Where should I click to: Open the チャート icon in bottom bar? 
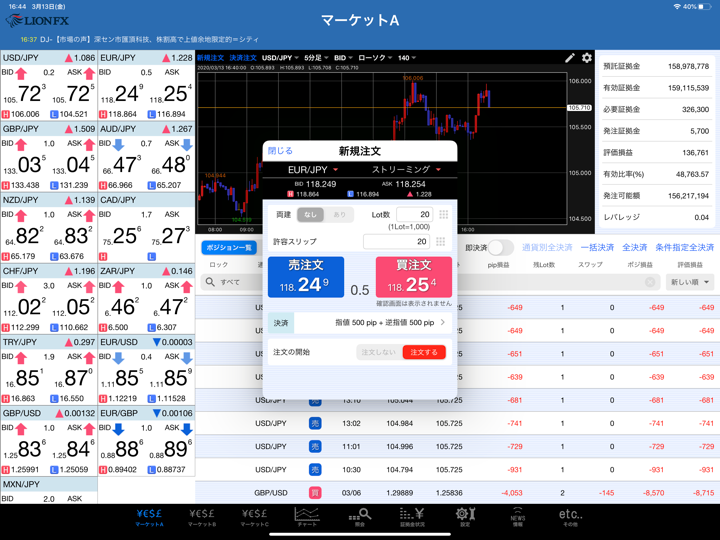pos(307,516)
